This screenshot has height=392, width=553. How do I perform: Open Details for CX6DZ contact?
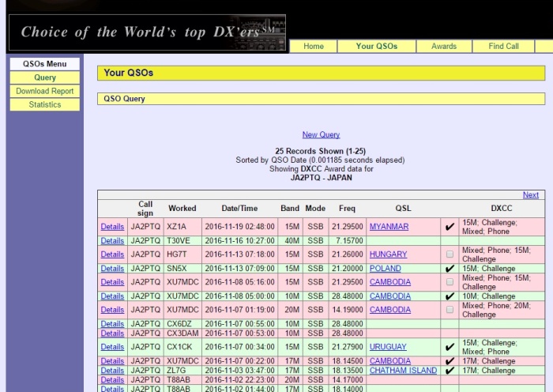(x=112, y=323)
